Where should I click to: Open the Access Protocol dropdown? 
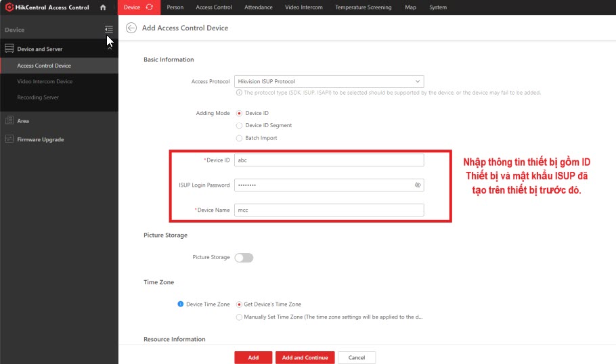pos(328,81)
